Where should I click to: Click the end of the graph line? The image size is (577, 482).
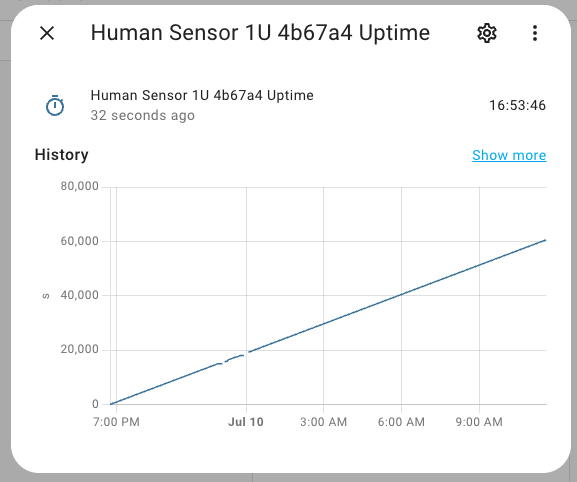point(545,240)
